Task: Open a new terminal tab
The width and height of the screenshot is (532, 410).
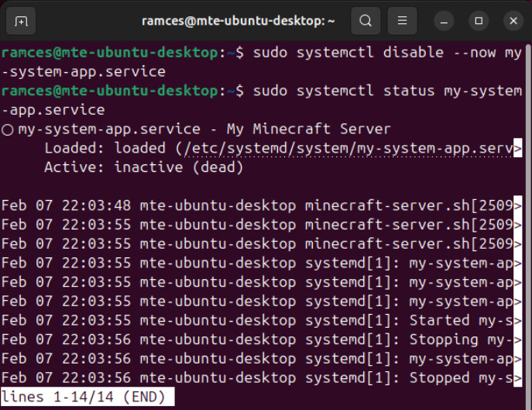Action: point(21,21)
